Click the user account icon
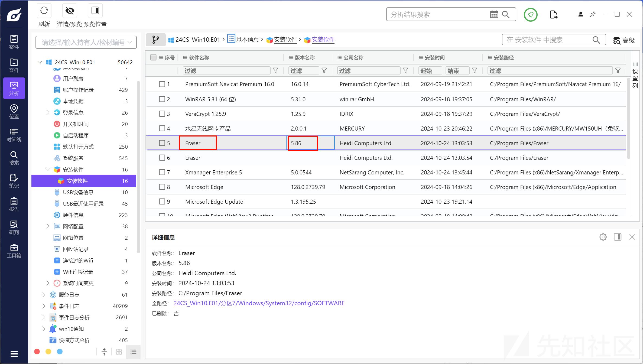 (580, 14)
